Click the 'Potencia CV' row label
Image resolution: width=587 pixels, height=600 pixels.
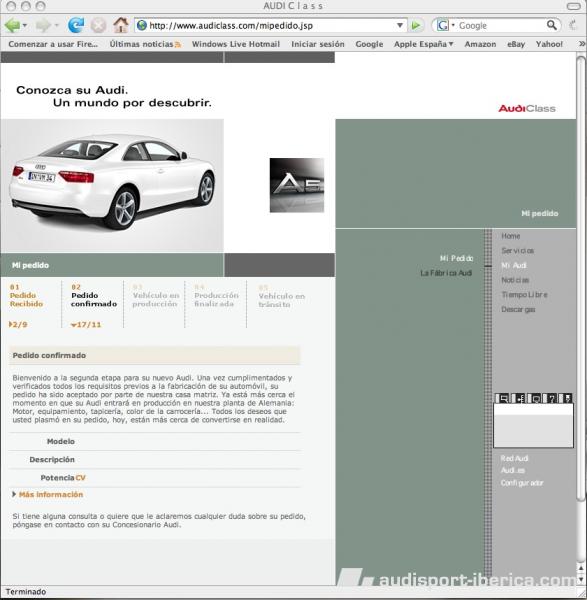63,478
